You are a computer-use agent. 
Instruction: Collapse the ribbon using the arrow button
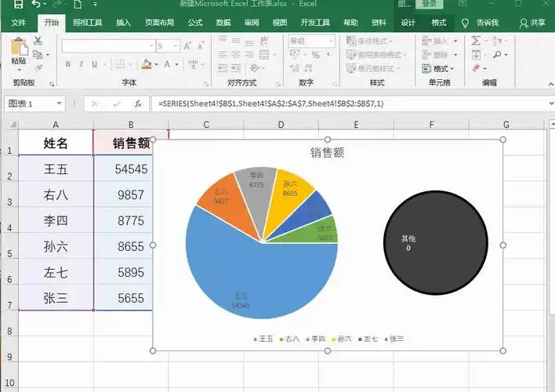[550, 84]
